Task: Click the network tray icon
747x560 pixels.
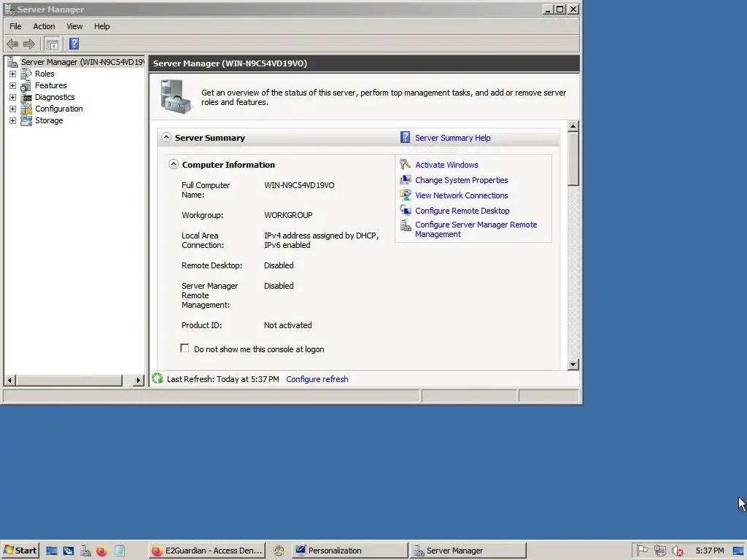Action: click(x=659, y=551)
